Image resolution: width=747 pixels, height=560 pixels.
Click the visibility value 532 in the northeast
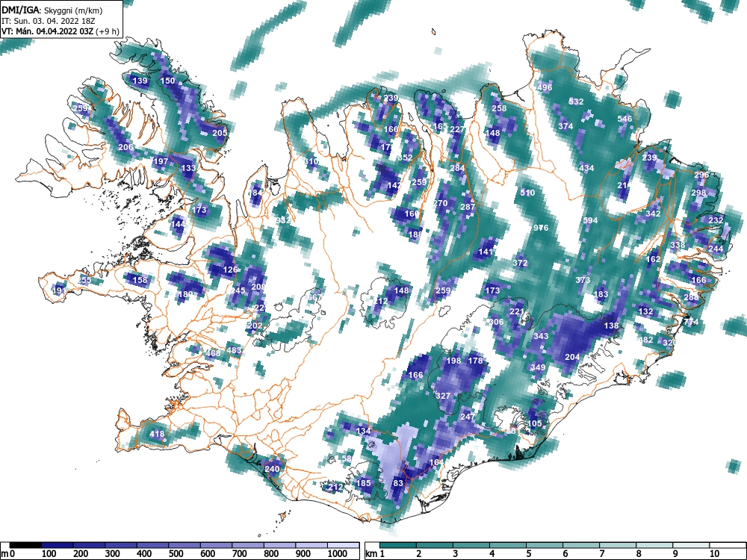(576, 102)
